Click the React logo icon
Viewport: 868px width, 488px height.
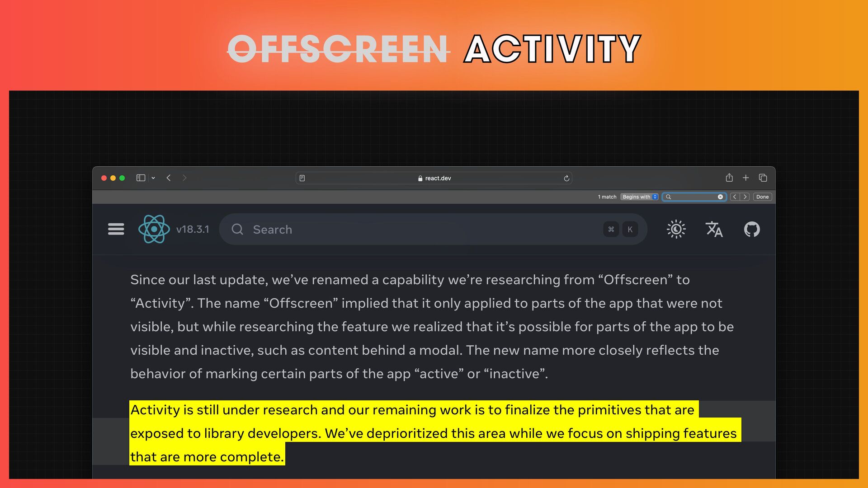pos(154,229)
